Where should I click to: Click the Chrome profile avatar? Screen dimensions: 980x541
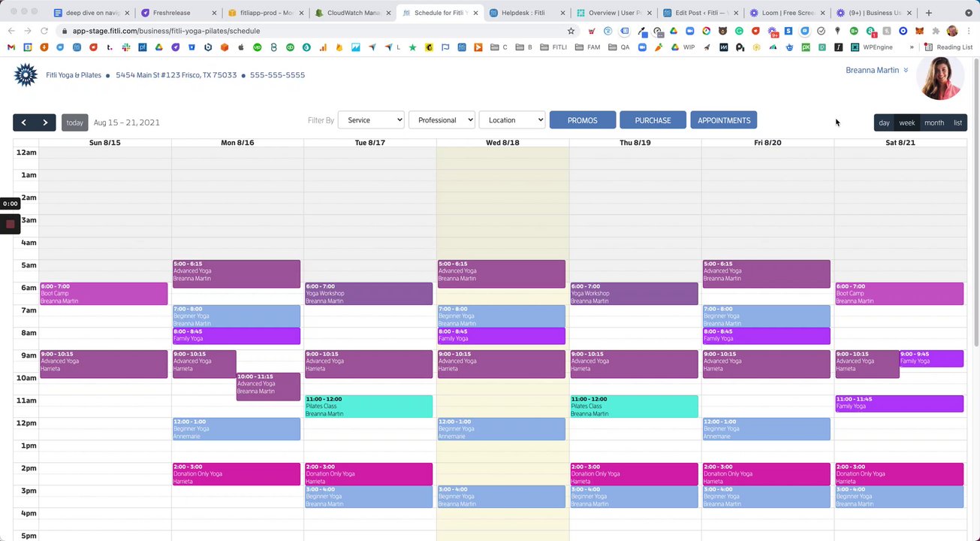952,31
